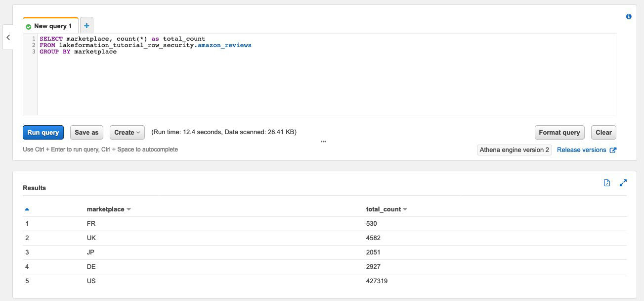Open the Release versions link
This screenshot has width=644, height=301.
pos(581,150)
